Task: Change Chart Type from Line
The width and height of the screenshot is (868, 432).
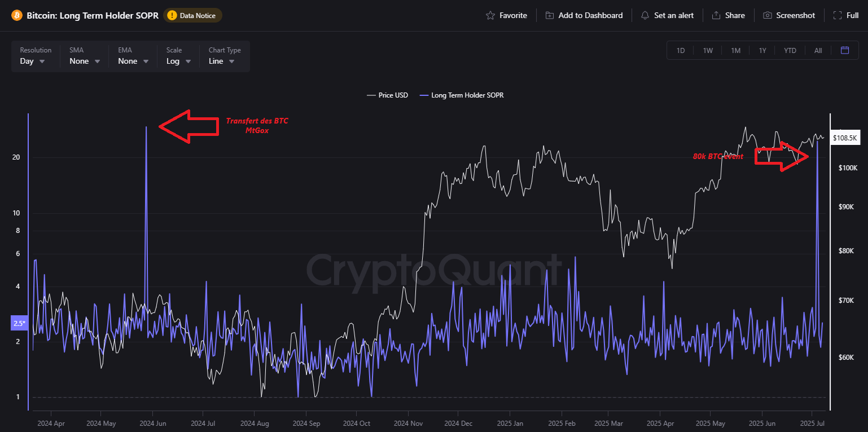Action: click(222, 61)
